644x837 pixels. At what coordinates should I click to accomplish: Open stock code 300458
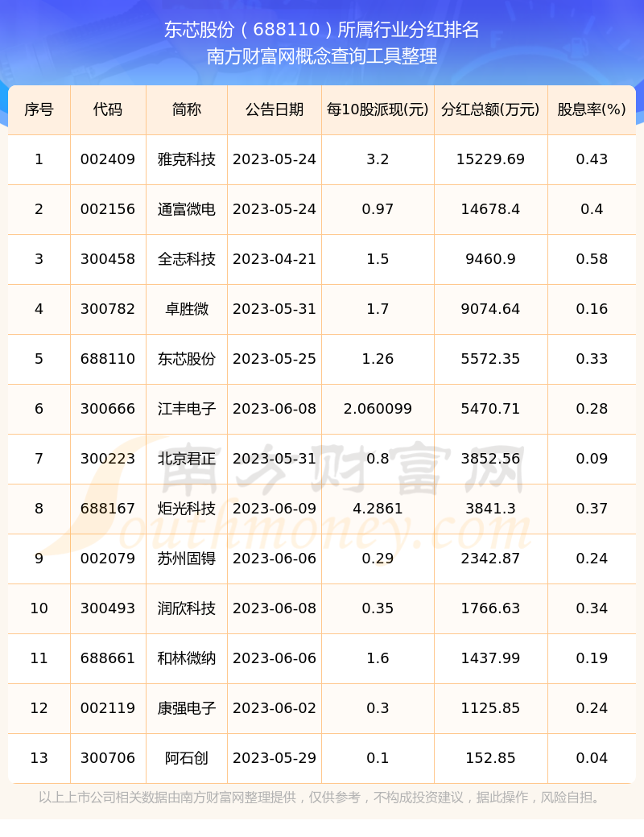click(x=108, y=259)
